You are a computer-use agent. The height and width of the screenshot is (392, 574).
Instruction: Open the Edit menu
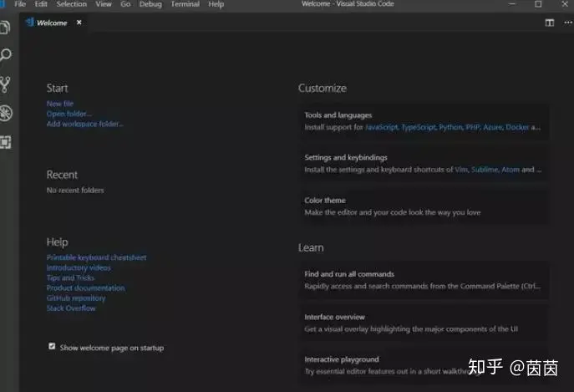[41, 4]
